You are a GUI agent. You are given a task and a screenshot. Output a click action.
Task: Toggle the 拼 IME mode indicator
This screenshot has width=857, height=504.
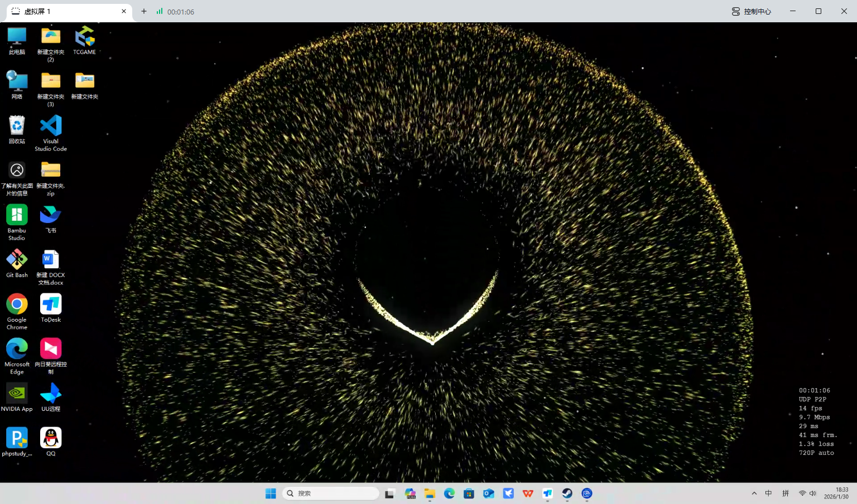tap(786, 493)
